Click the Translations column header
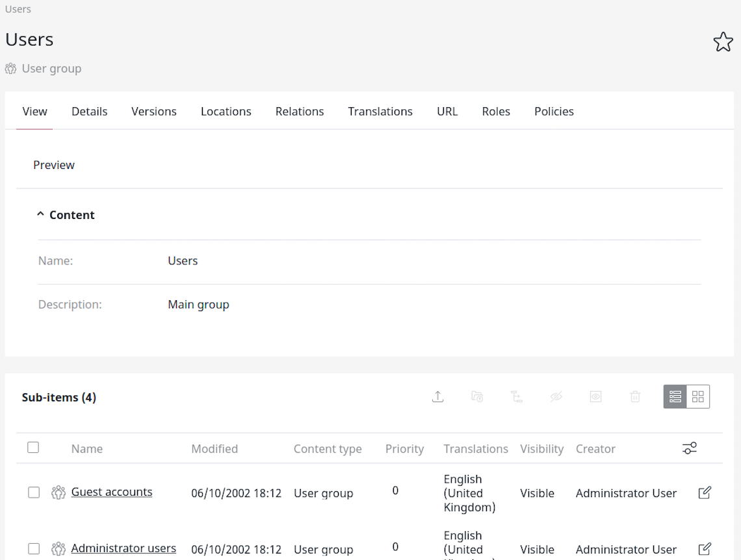This screenshot has height=560, width=741. [x=476, y=448]
